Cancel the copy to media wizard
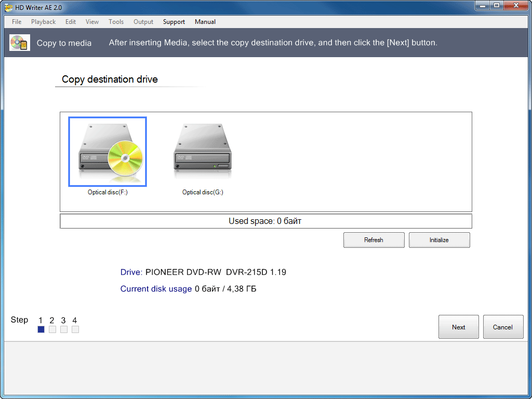The width and height of the screenshot is (532, 399). (x=503, y=327)
